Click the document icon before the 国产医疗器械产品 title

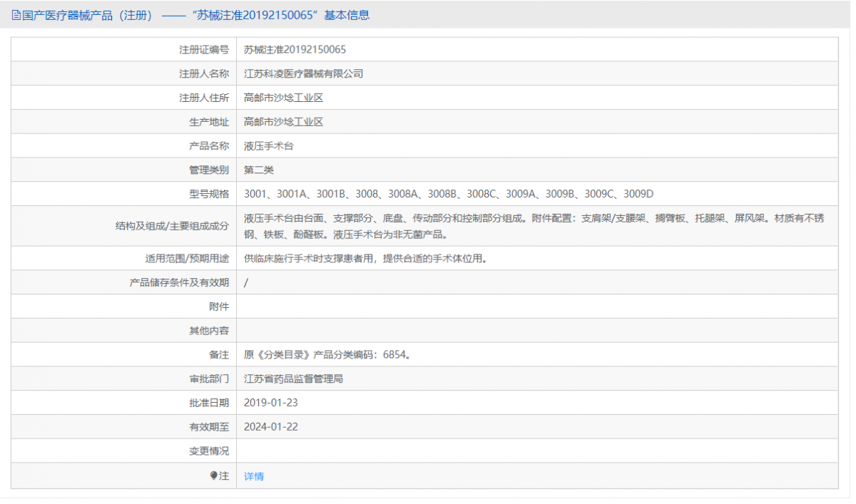point(16,15)
